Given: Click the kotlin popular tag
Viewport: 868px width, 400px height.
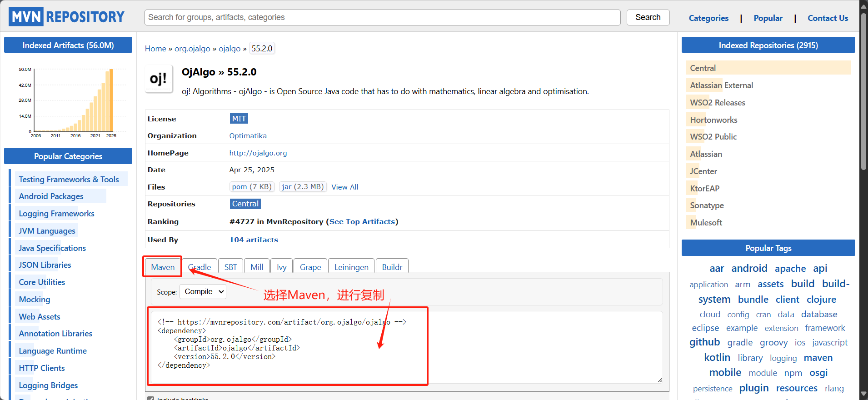Looking at the screenshot, I should (717, 357).
